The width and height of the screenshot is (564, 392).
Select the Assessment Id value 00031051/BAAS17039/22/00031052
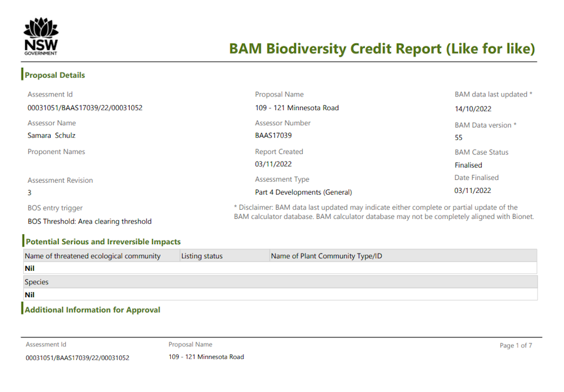85,108
